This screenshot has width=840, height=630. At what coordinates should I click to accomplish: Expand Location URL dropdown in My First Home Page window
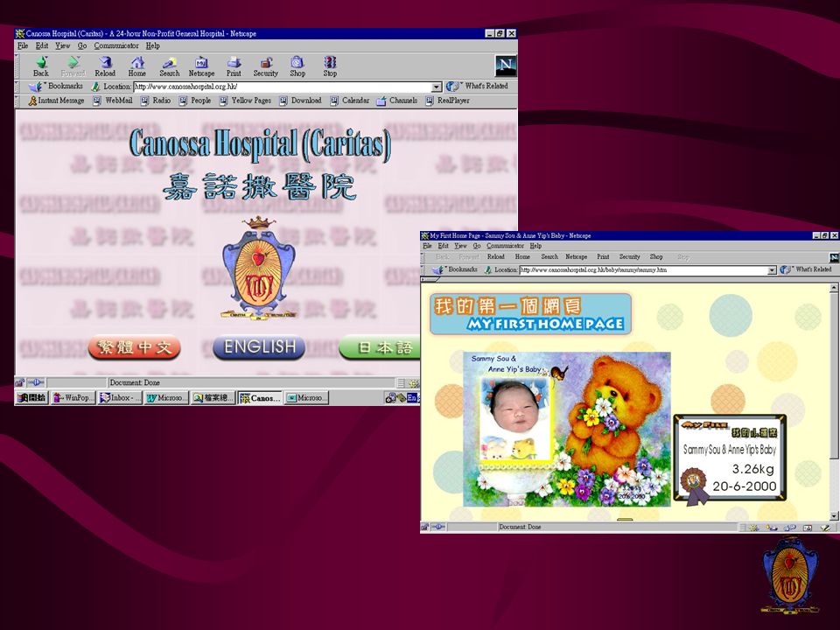(772, 270)
